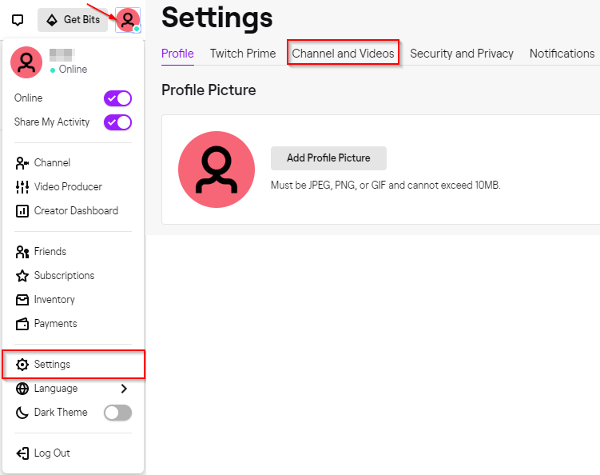Click the JPEG, PNG, GIF size hint text
Screen dimensions: 600x475
385,186
